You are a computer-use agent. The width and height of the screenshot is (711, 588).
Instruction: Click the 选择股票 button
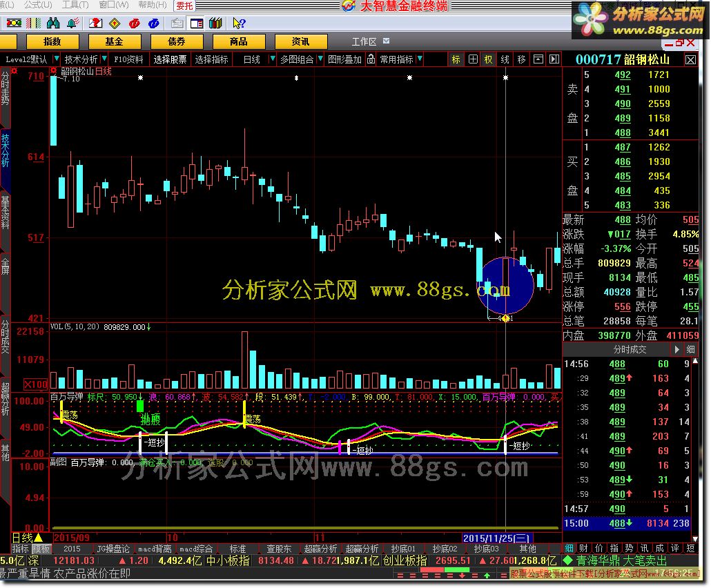170,59
